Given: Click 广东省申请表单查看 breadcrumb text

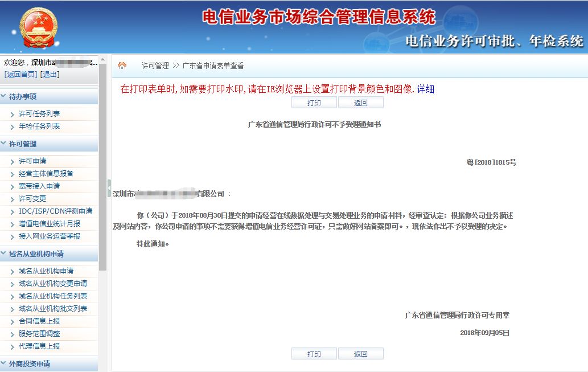Looking at the screenshot, I should [213, 66].
